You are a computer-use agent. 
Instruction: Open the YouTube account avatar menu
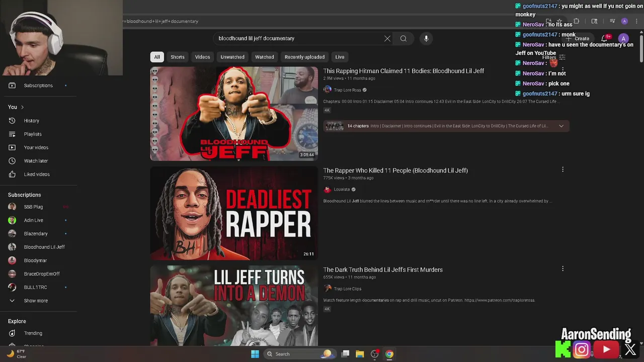[x=623, y=38]
